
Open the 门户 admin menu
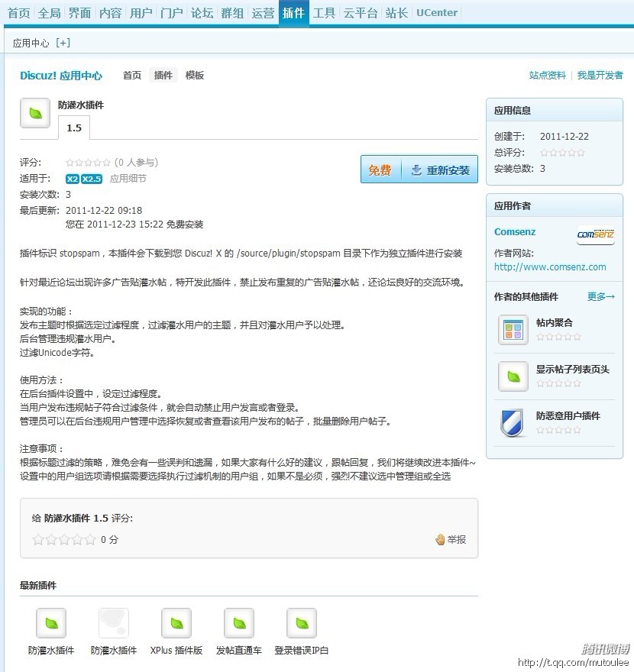pyautogui.click(x=171, y=13)
